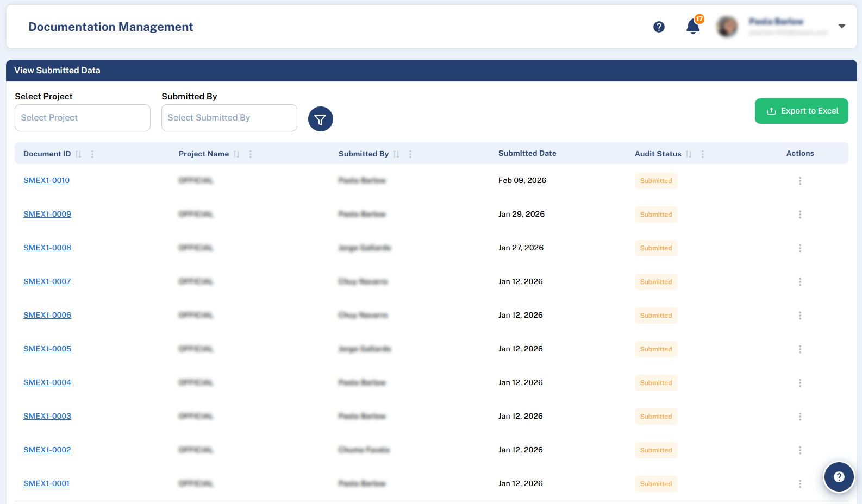Sort by Document ID column arrows
This screenshot has height=504, width=862.
pyautogui.click(x=78, y=154)
